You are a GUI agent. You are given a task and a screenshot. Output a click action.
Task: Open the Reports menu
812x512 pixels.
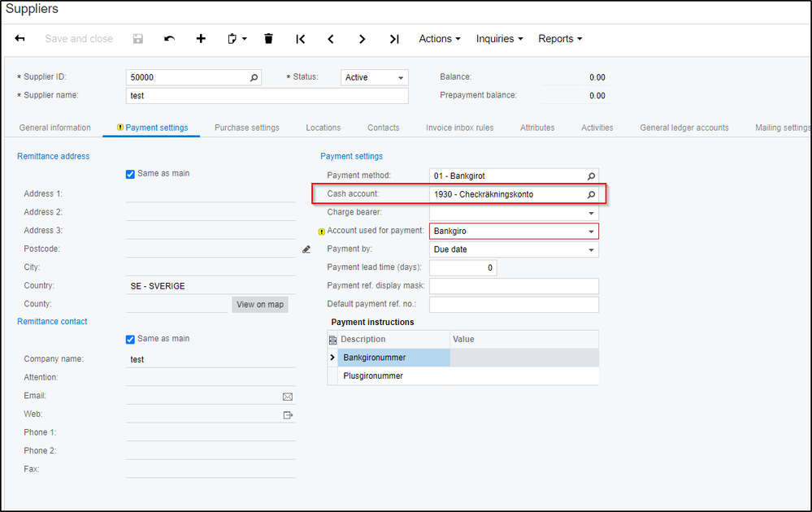click(560, 39)
